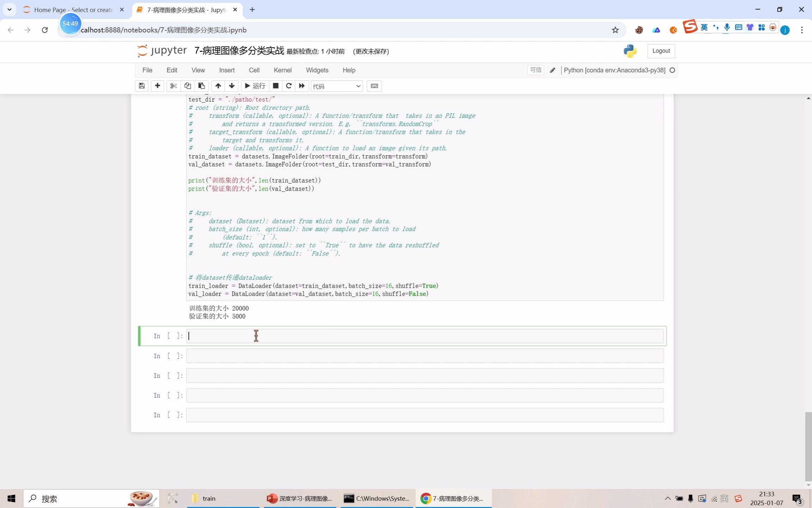Paste cells below icon
The width and height of the screenshot is (812, 508).
point(202,86)
